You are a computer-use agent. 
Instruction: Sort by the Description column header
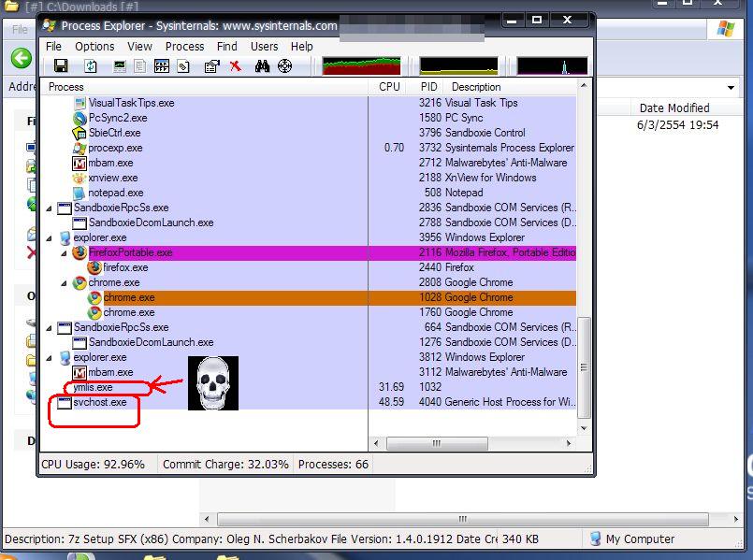pyautogui.click(x=512, y=87)
